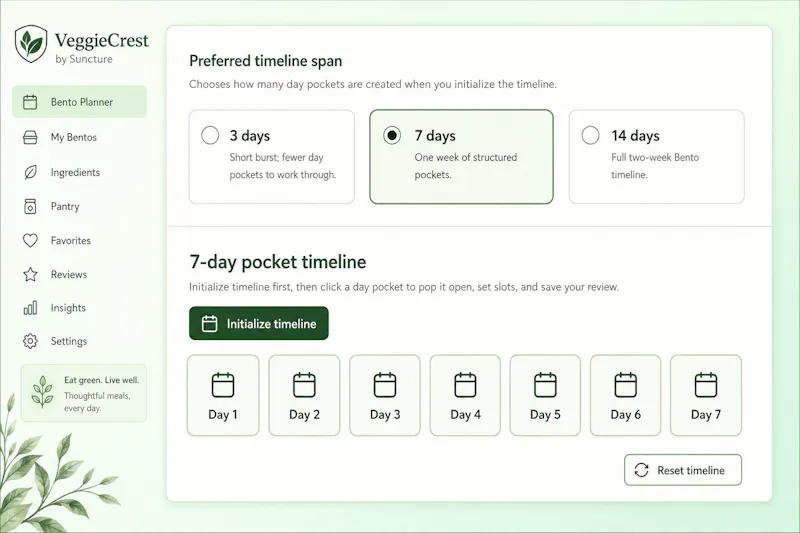Open the Day 3 pocket label
The height and width of the screenshot is (533, 800).
point(385,415)
